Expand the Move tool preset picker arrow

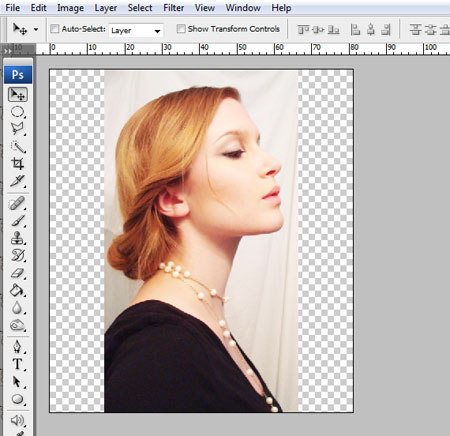click(36, 29)
